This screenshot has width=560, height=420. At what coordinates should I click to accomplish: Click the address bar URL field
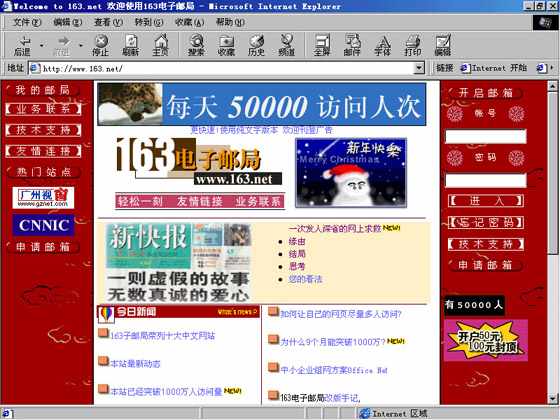[x=226, y=68]
